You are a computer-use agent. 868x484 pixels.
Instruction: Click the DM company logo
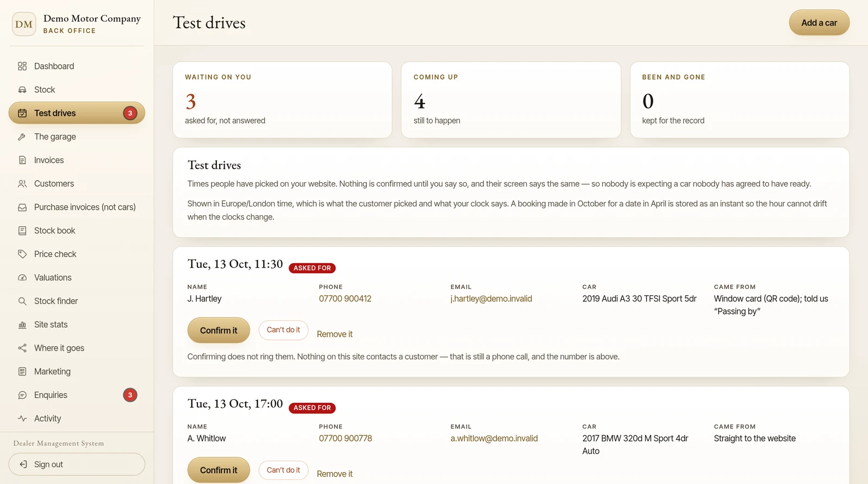[24, 24]
